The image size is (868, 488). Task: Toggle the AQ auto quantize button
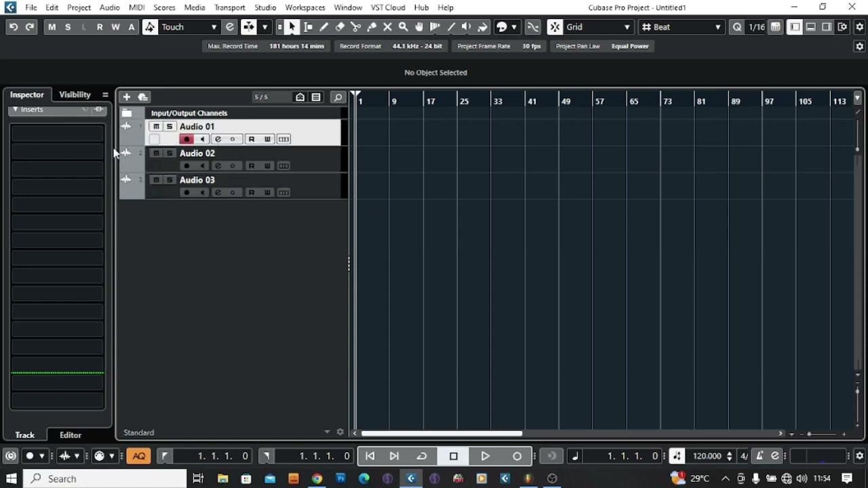[x=139, y=456]
